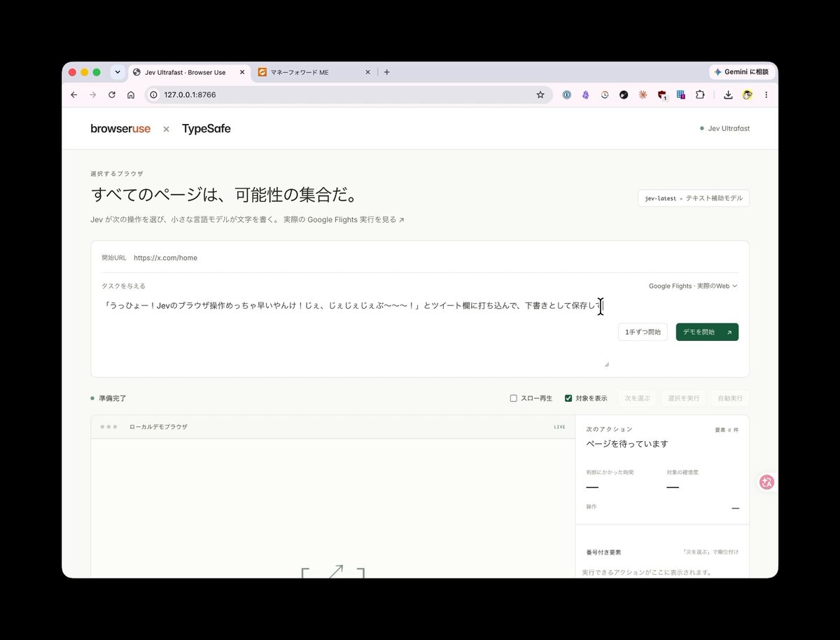Click the address bar showing 127.0.0.1:8766
Viewport: 840px width, 640px height.
tap(348, 95)
